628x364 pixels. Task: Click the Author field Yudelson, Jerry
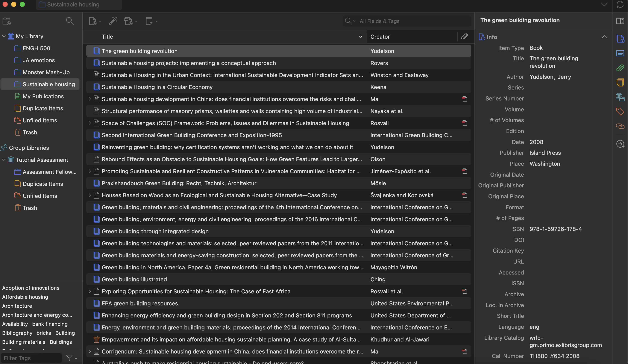[550, 77]
